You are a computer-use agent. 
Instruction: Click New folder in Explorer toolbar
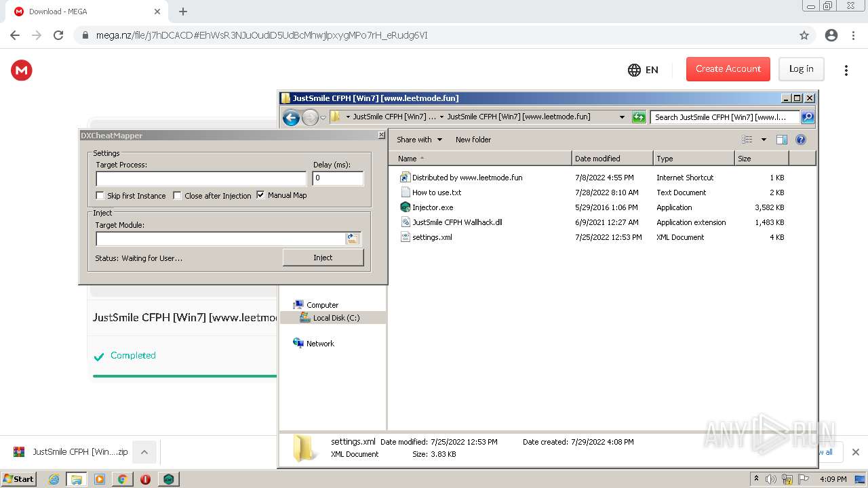(473, 140)
